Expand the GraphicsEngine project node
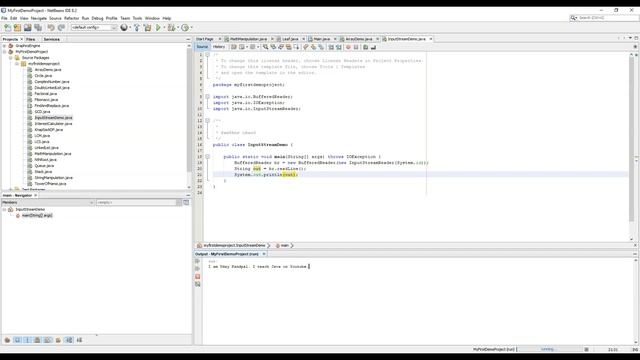Viewport: 640px width, 360px height. [x=5, y=46]
